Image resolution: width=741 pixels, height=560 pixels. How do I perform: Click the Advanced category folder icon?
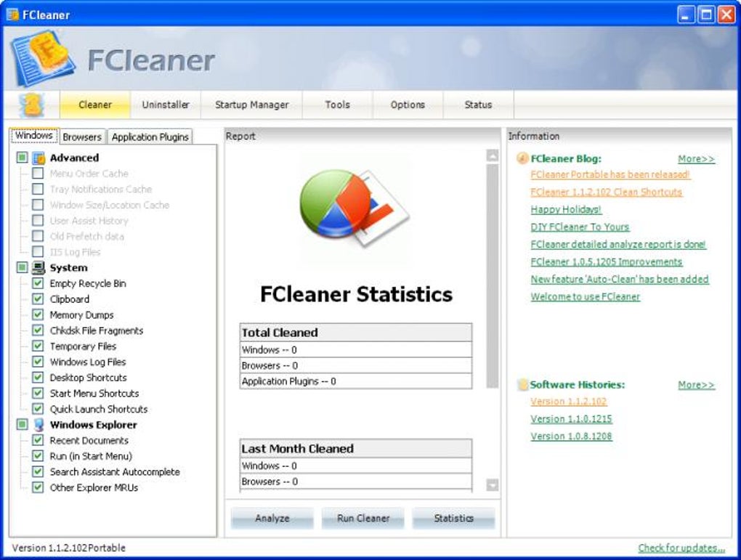39,158
